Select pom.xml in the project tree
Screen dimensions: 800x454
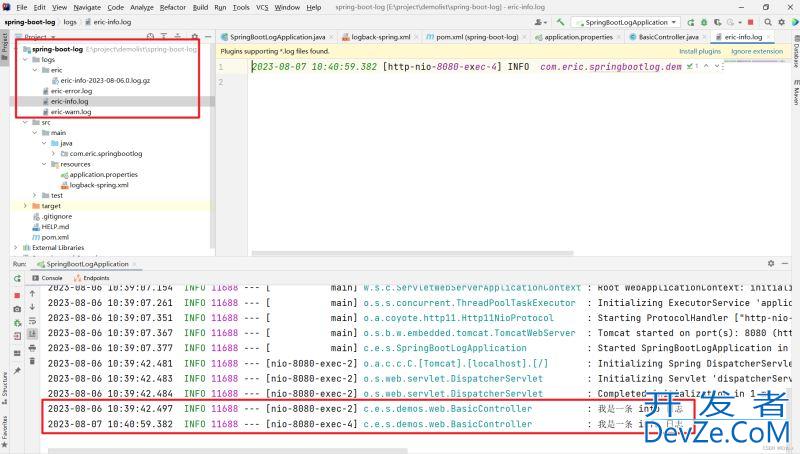pyautogui.click(x=55, y=237)
